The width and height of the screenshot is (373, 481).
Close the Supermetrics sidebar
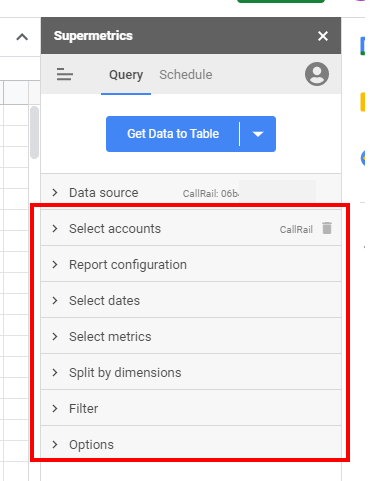point(323,36)
